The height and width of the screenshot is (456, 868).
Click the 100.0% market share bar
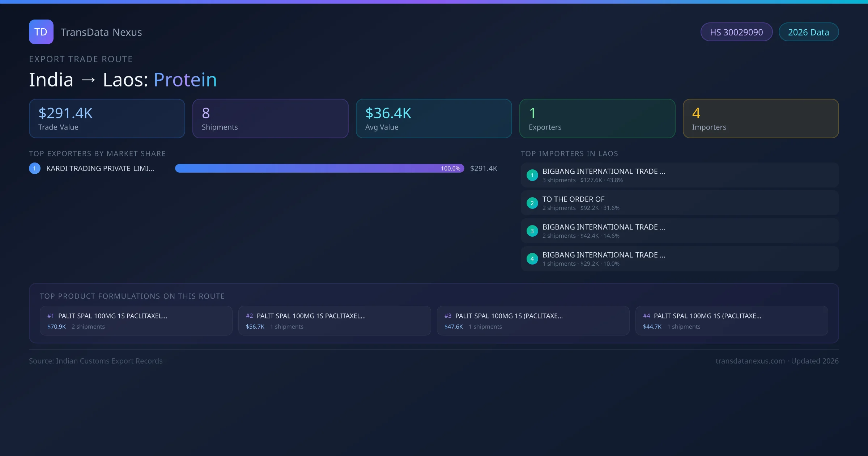320,168
